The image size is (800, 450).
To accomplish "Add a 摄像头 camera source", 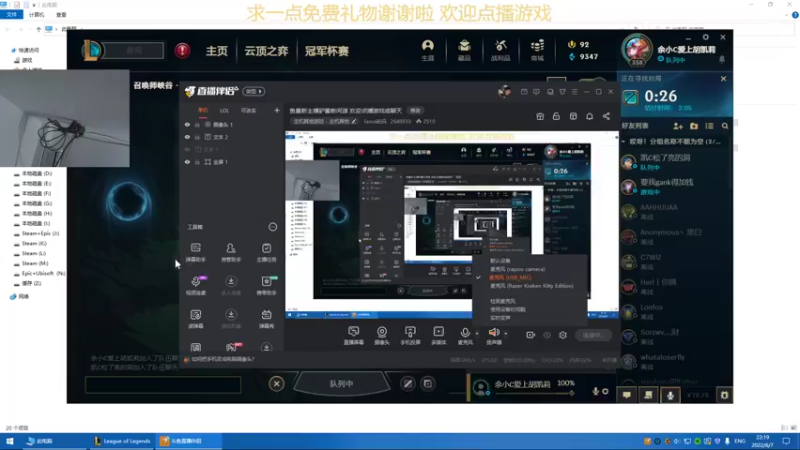I will click(x=382, y=336).
